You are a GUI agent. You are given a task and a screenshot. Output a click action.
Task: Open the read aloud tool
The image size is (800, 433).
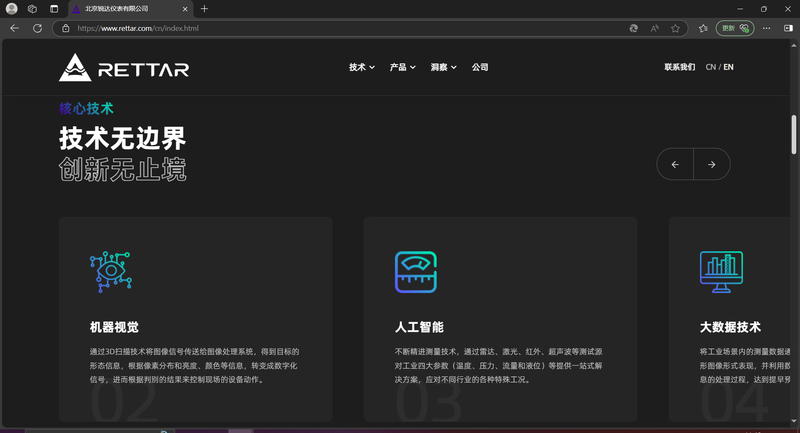(655, 28)
